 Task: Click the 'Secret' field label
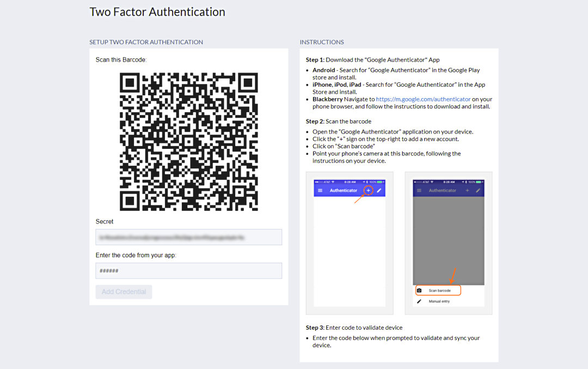click(104, 221)
